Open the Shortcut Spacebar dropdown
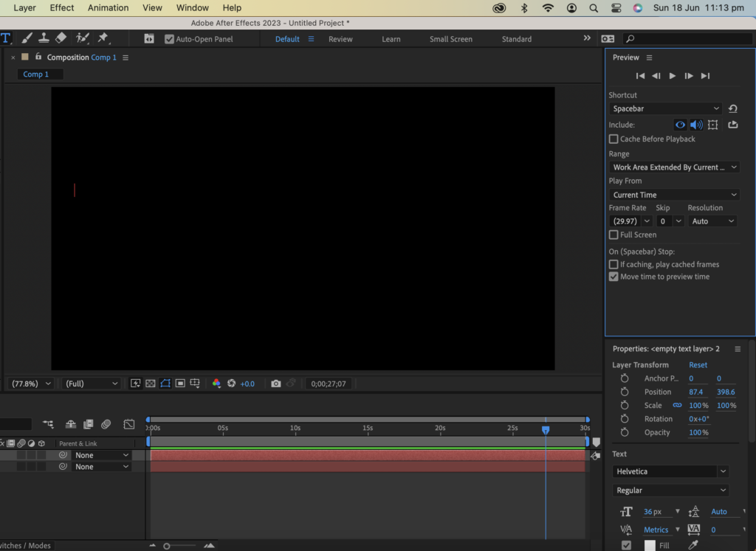This screenshot has width=756, height=551. tap(666, 108)
